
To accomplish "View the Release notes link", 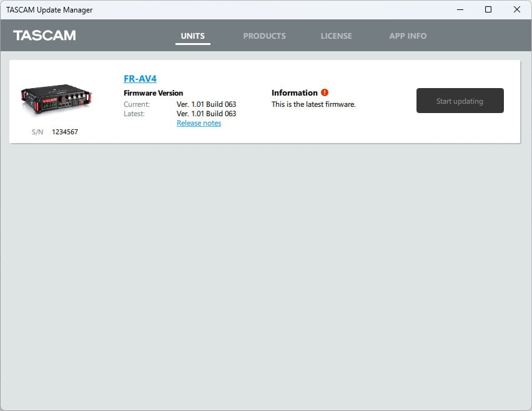I will click(x=199, y=123).
